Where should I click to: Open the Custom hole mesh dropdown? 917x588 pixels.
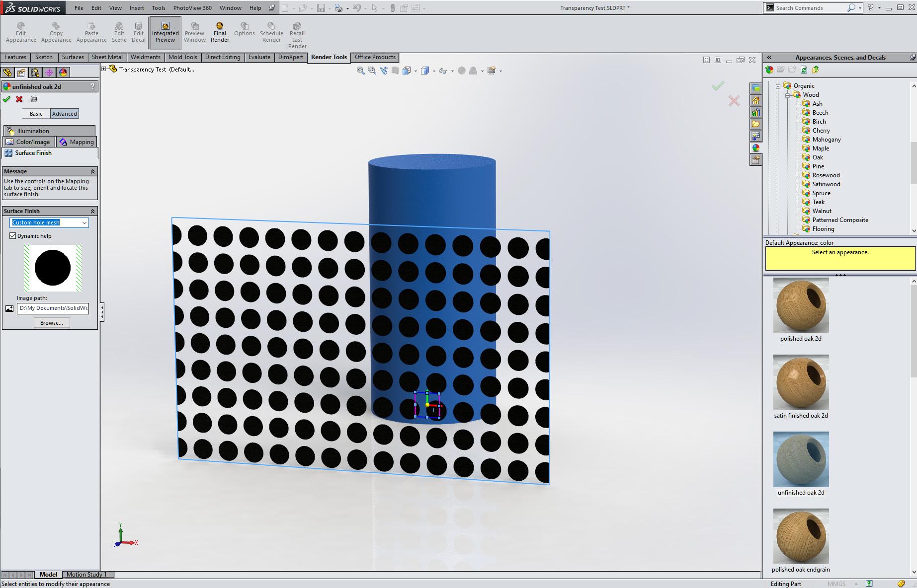click(x=83, y=222)
